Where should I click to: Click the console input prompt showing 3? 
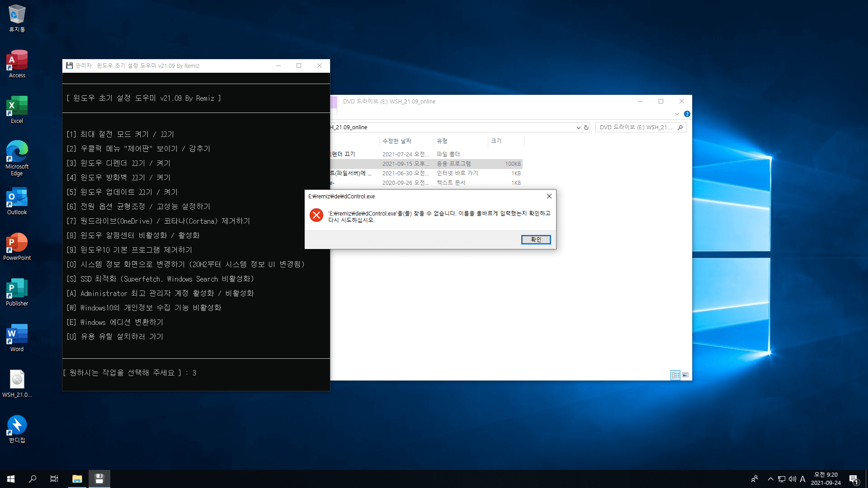click(130, 373)
